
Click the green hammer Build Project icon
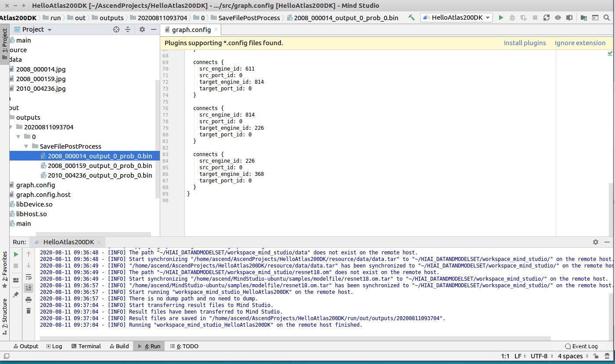[411, 18]
